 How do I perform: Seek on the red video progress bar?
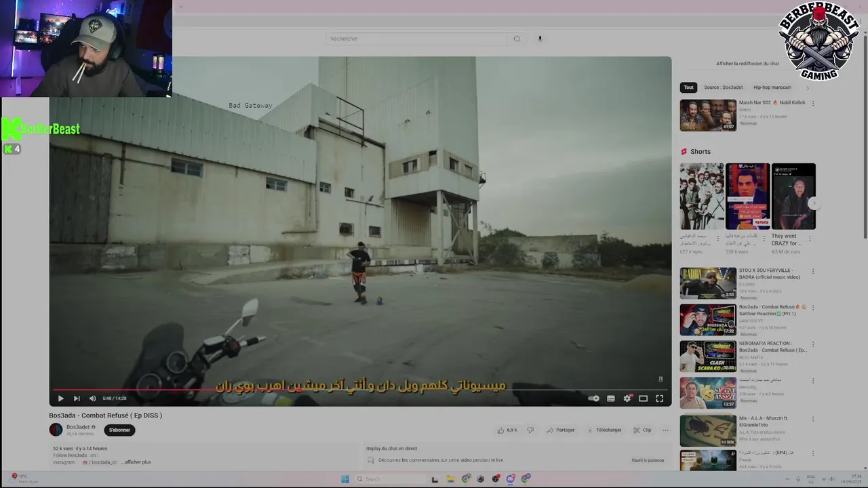(x=360, y=390)
